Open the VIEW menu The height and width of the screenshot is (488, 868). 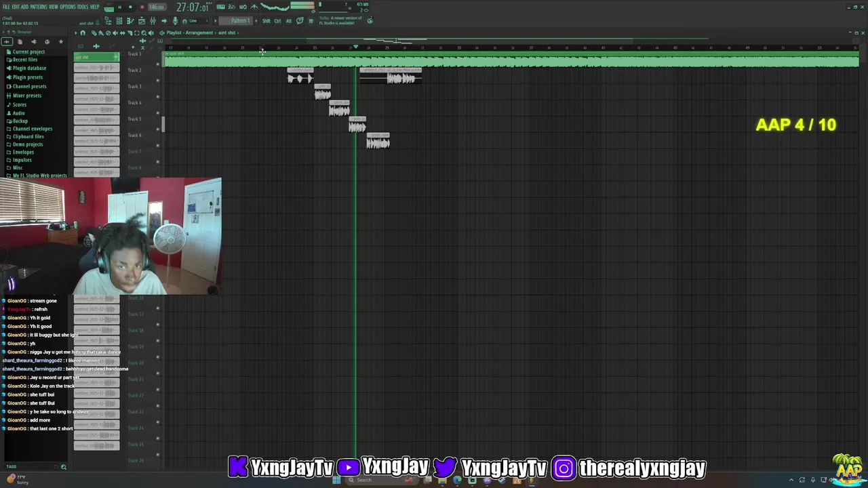(54, 7)
